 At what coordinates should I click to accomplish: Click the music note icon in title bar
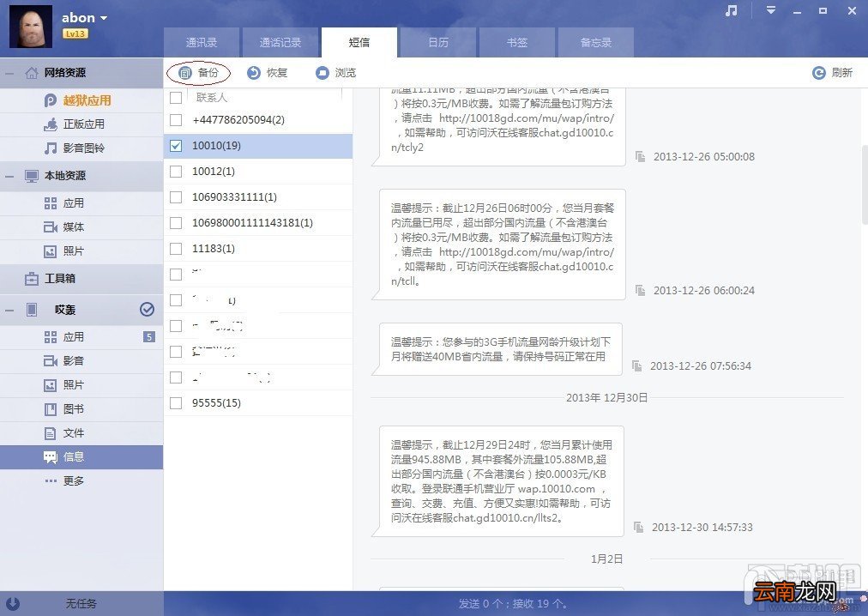click(732, 10)
